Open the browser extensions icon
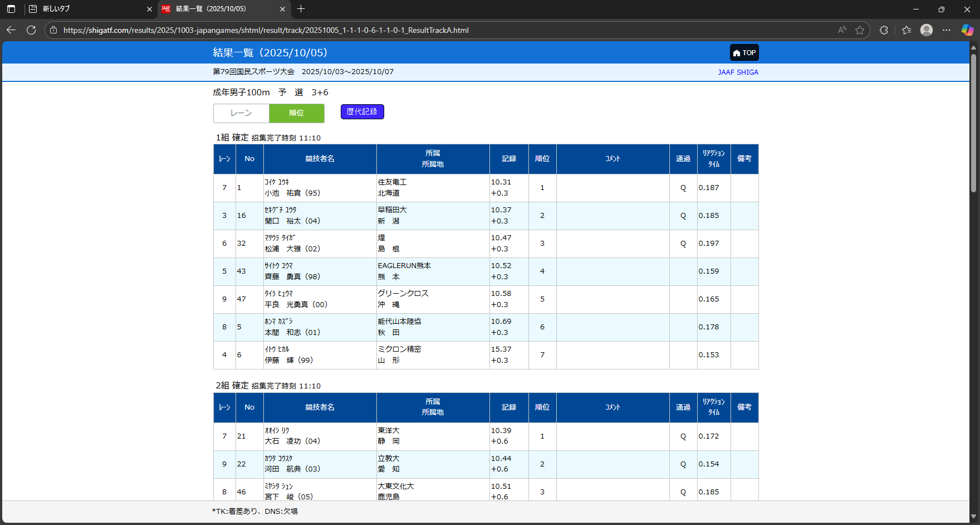Viewport: 980px width, 525px height. [884, 30]
